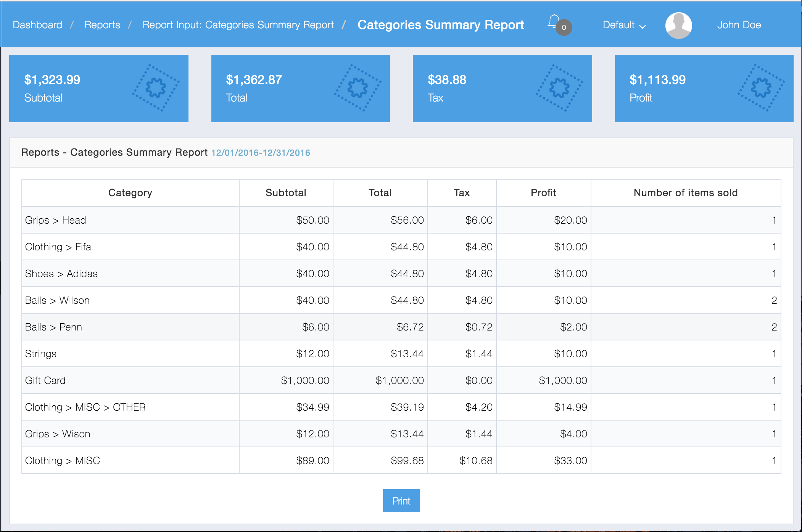
Task: Click the notification count badge
Action: [564, 27]
